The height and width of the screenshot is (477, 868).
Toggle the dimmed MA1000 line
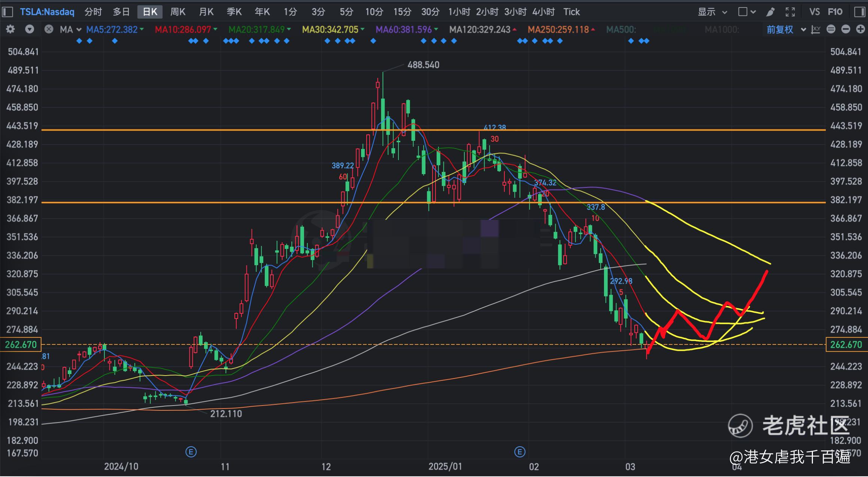722,29
